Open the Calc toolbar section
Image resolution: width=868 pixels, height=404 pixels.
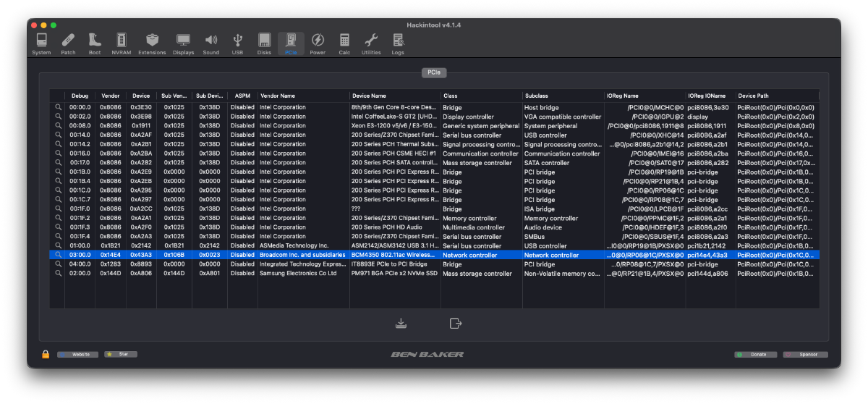click(x=344, y=43)
